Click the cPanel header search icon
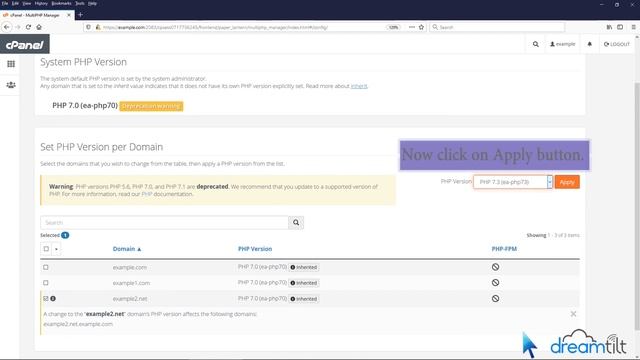Image resolution: width=640 pixels, height=360 pixels. click(536, 44)
